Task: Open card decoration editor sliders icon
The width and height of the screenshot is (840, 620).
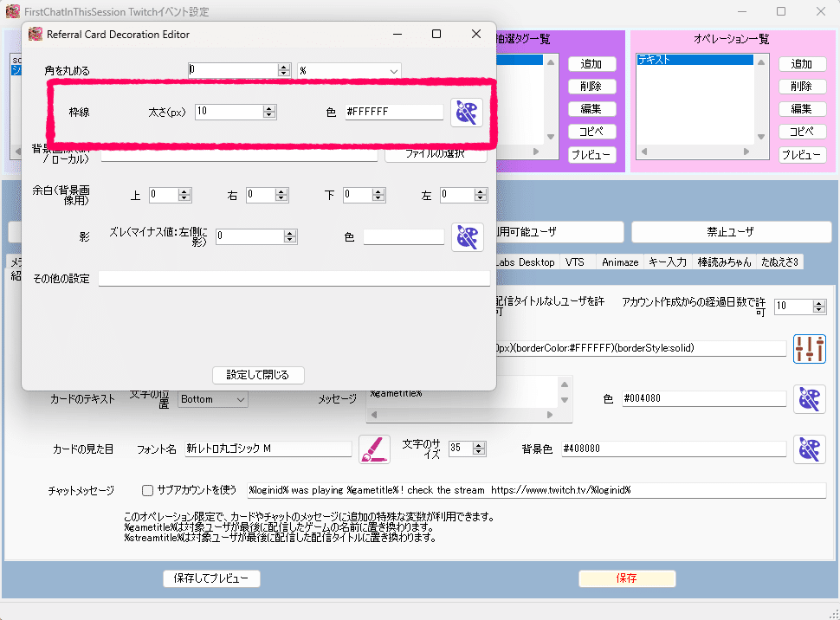Action: click(809, 349)
